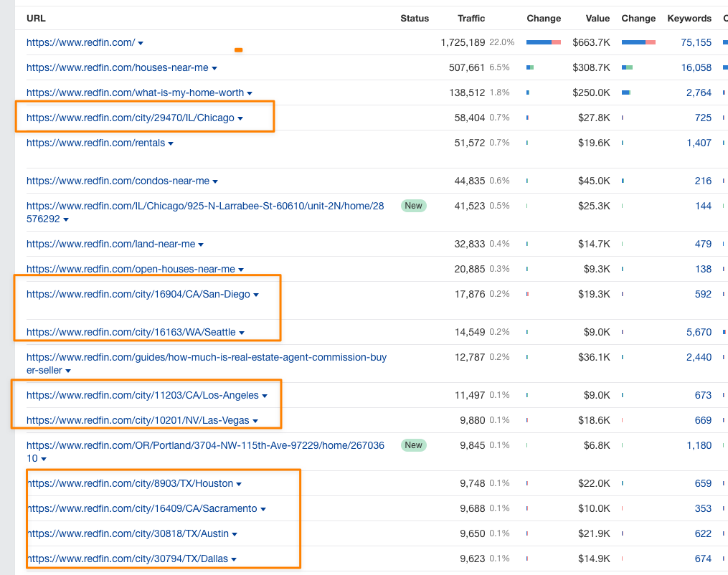Open the Los-Angeles city page URL

click(x=143, y=395)
